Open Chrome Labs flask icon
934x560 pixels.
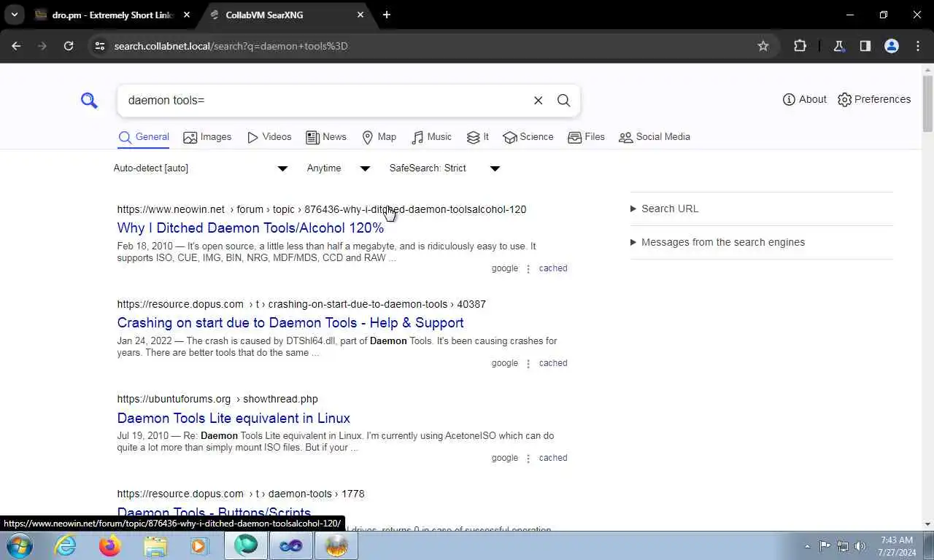coord(839,46)
